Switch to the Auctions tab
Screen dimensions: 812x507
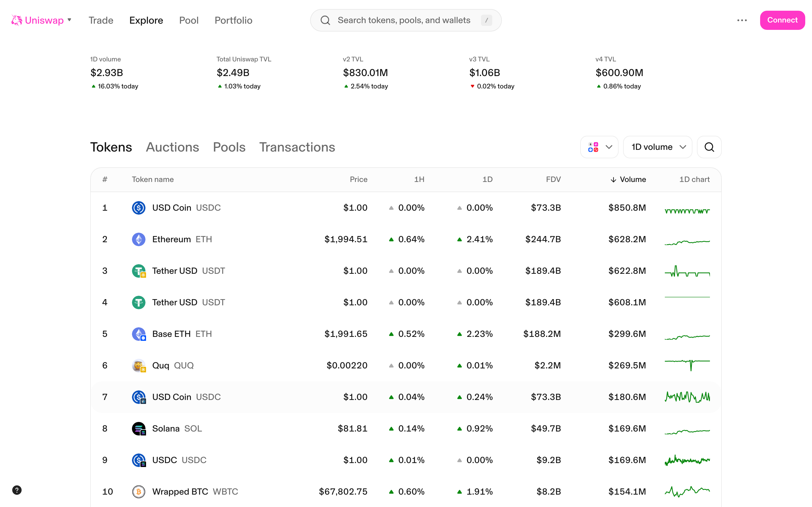click(x=173, y=147)
